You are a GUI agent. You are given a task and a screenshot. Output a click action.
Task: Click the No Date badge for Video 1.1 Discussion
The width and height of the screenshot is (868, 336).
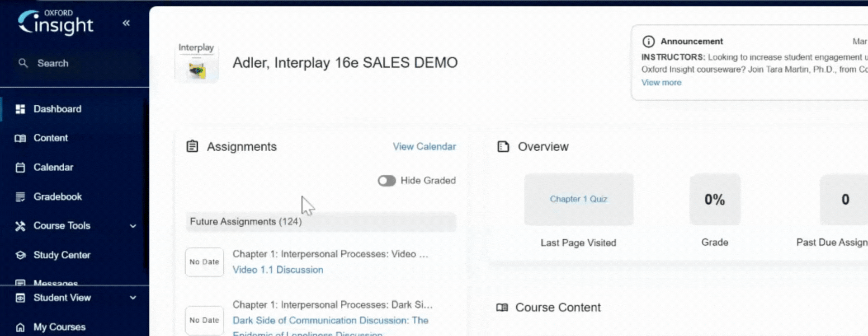pyautogui.click(x=204, y=262)
